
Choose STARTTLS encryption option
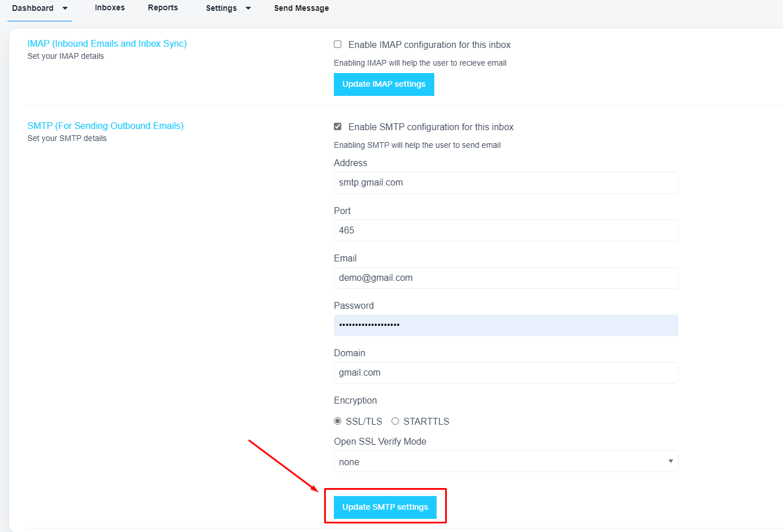pyautogui.click(x=395, y=421)
